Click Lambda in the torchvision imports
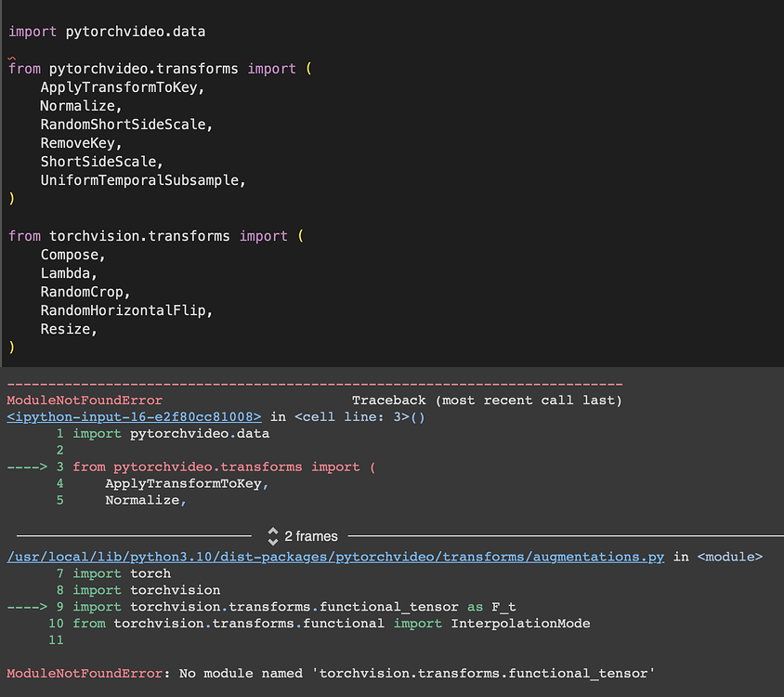784x697 pixels. (68, 273)
